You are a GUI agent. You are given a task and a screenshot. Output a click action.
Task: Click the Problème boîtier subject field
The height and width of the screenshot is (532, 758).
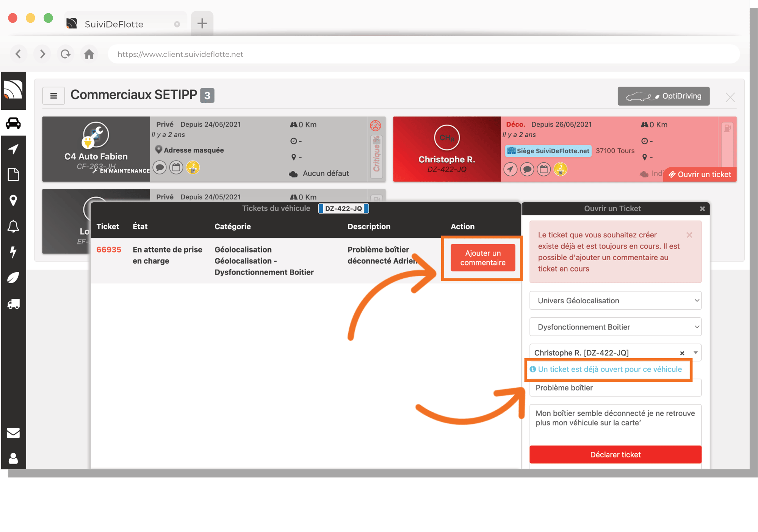[x=615, y=388]
